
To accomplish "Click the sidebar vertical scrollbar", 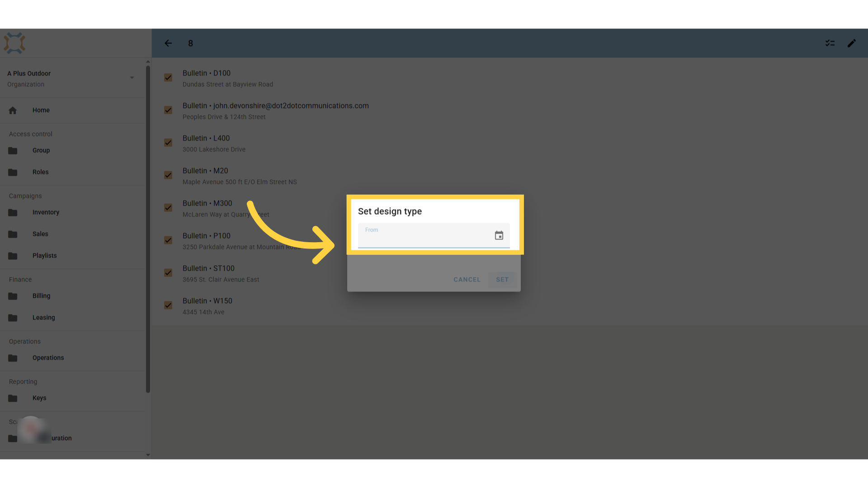I will coord(148,230).
